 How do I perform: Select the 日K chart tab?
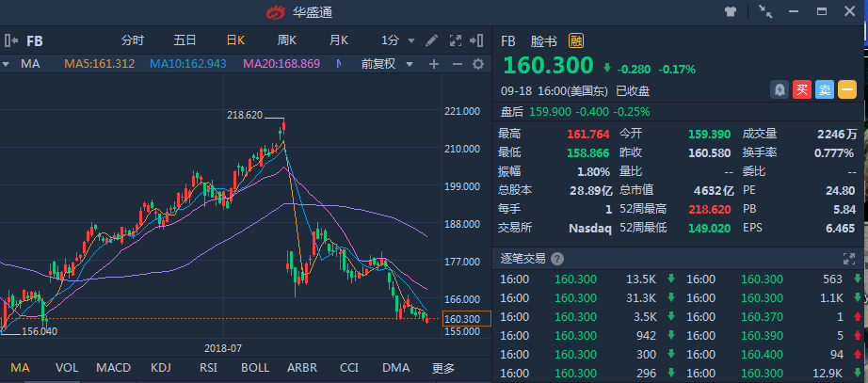[235, 40]
